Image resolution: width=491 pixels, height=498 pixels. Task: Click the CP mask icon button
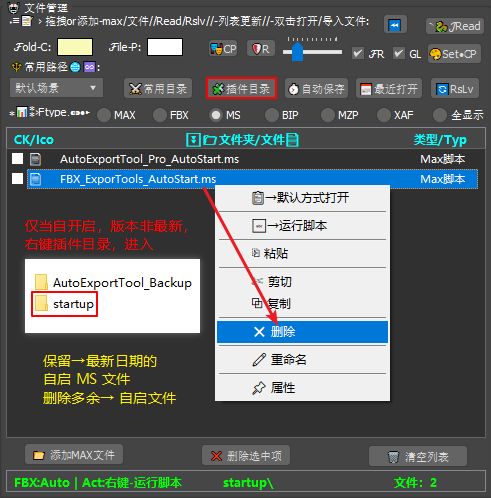click(223, 49)
